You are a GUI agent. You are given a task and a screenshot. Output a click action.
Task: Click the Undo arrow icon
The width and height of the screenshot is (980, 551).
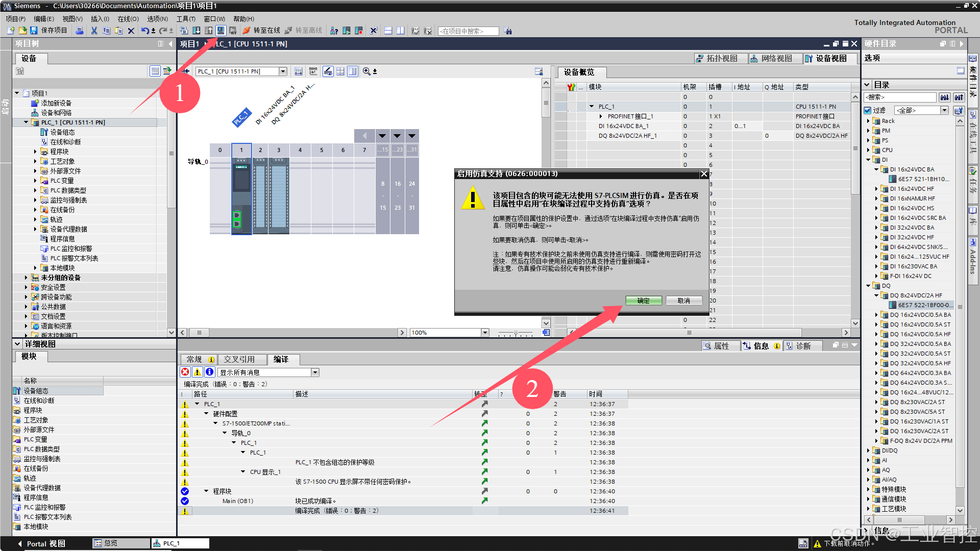[145, 31]
